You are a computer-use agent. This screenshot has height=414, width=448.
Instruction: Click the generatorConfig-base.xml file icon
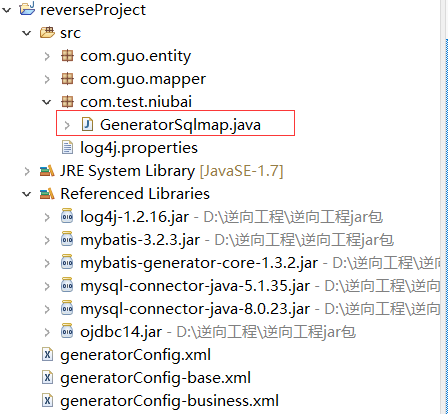(47, 378)
